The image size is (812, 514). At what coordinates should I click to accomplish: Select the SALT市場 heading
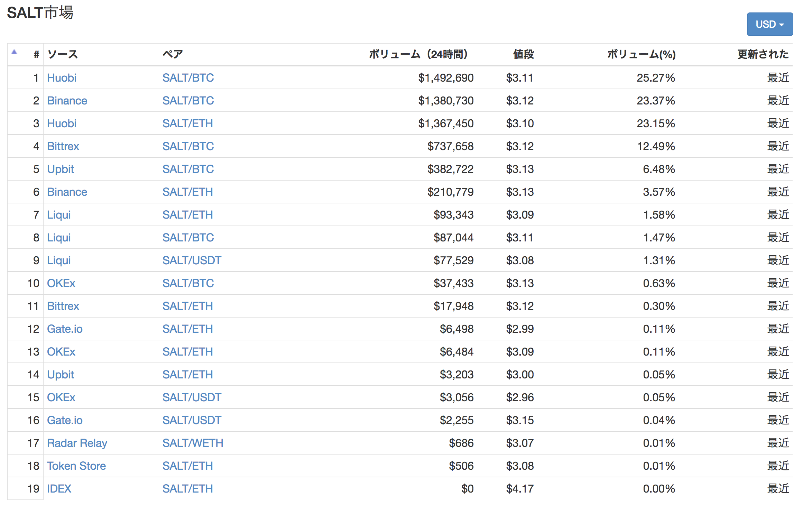click(x=40, y=13)
